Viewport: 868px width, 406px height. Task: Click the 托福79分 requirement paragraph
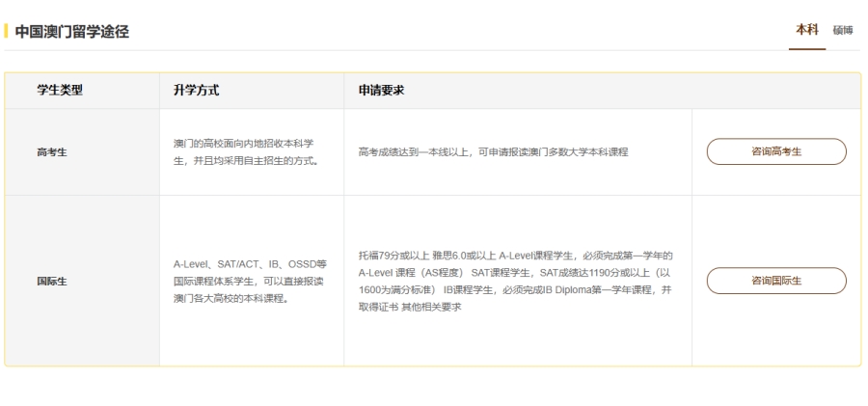pos(515,281)
